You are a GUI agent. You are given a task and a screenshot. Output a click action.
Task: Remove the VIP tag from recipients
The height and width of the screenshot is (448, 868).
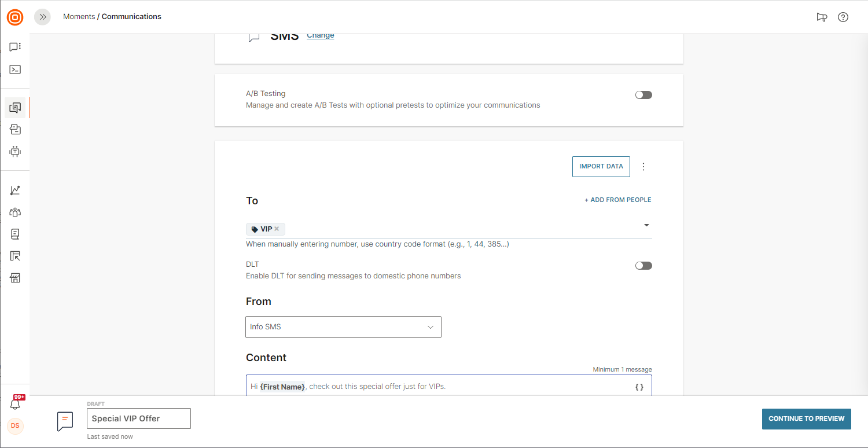(x=277, y=229)
